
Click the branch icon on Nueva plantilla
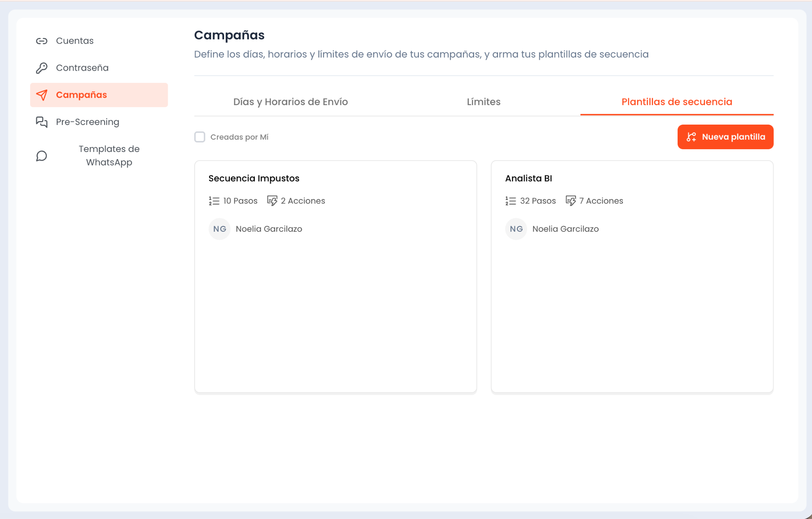(691, 137)
